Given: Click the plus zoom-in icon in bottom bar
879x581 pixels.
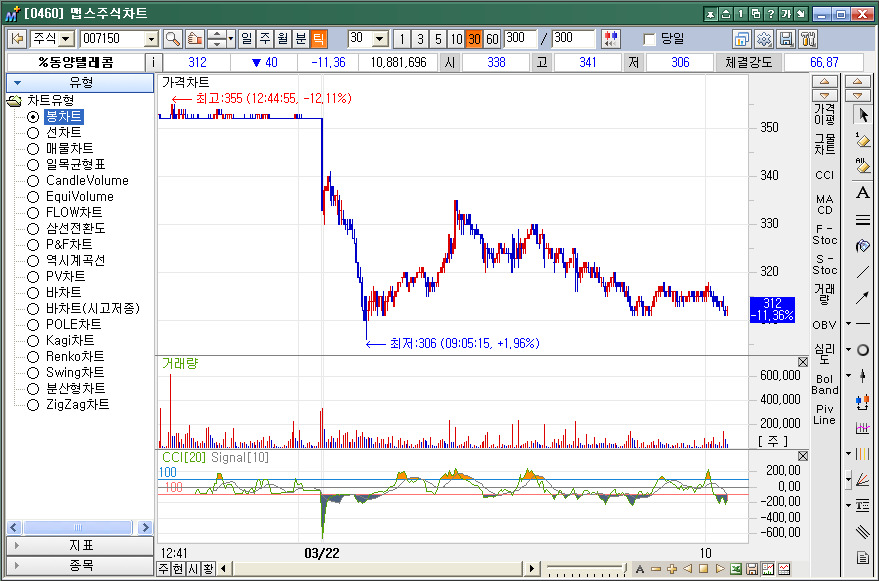Looking at the screenshot, I should [672, 569].
